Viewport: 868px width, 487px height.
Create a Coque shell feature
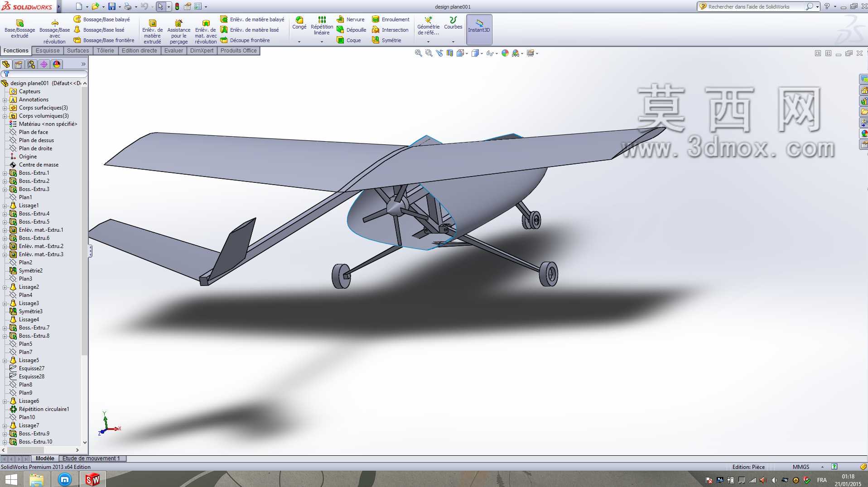[349, 40]
